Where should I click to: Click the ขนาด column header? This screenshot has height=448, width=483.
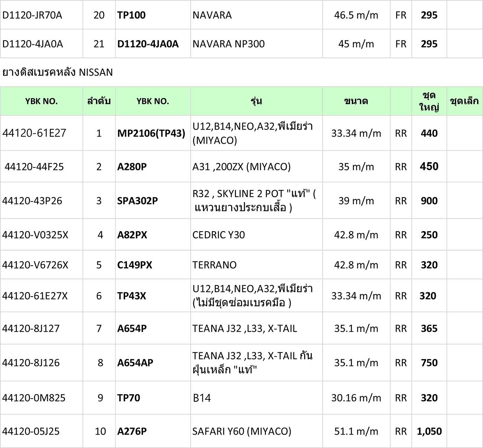tap(356, 101)
